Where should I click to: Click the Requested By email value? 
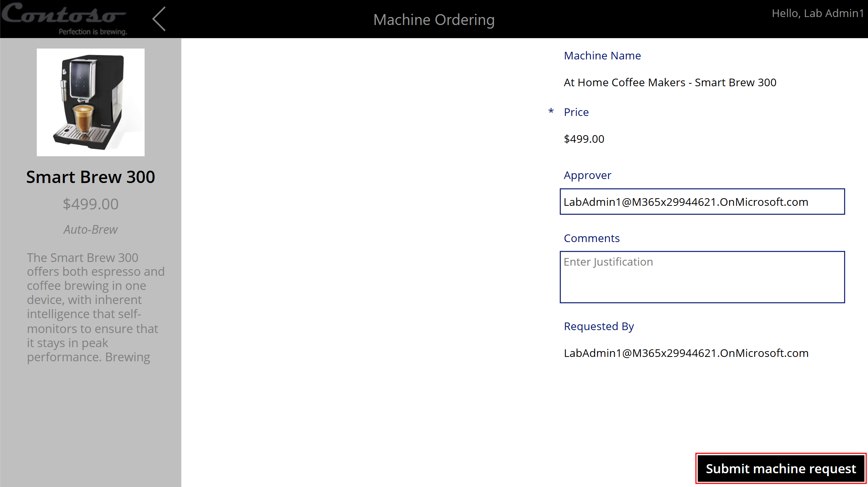[x=686, y=353]
